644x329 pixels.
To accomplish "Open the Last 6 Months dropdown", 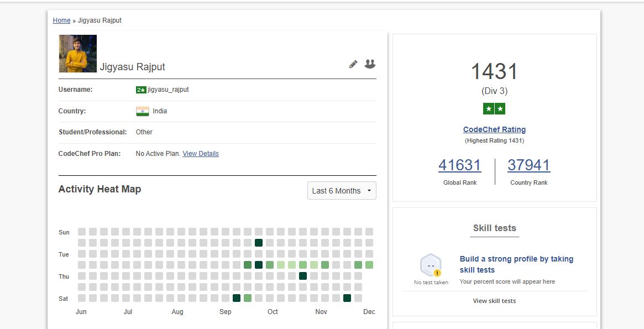I will pyautogui.click(x=342, y=191).
